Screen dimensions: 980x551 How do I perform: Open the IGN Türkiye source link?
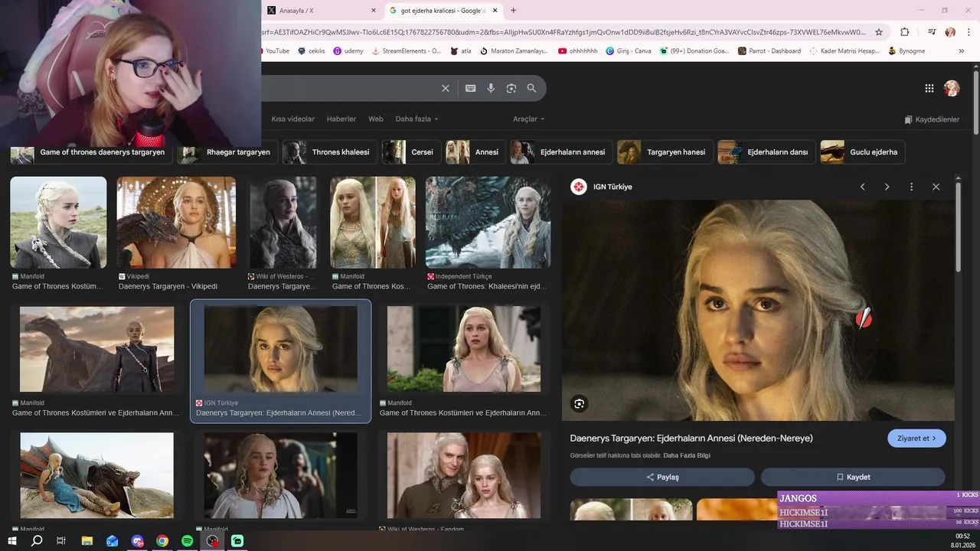click(x=602, y=187)
